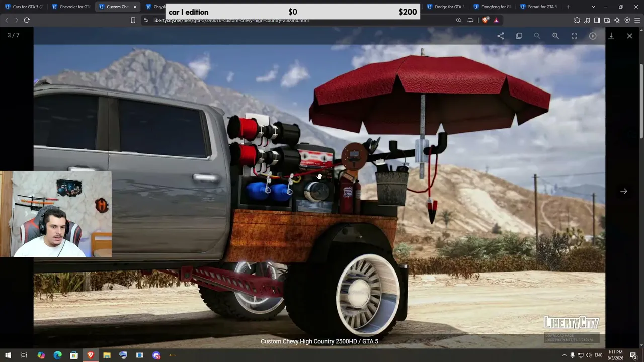Go back to the previous page
This screenshot has height=362, width=644.
click(7, 20)
